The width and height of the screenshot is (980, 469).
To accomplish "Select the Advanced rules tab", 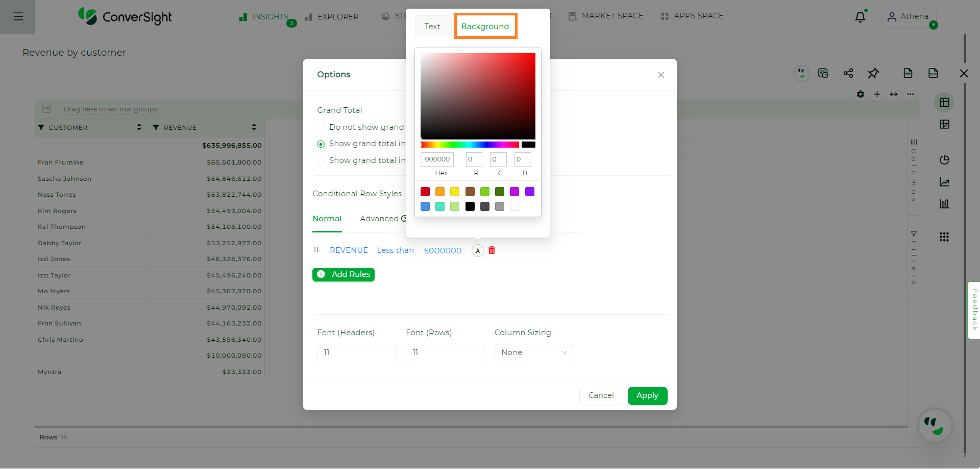I will (x=379, y=219).
